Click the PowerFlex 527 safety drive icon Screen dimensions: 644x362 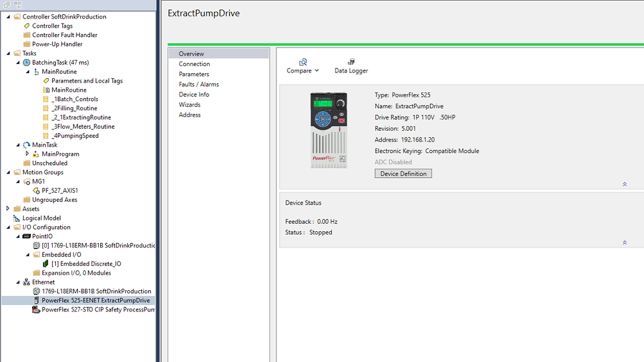point(36,310)
